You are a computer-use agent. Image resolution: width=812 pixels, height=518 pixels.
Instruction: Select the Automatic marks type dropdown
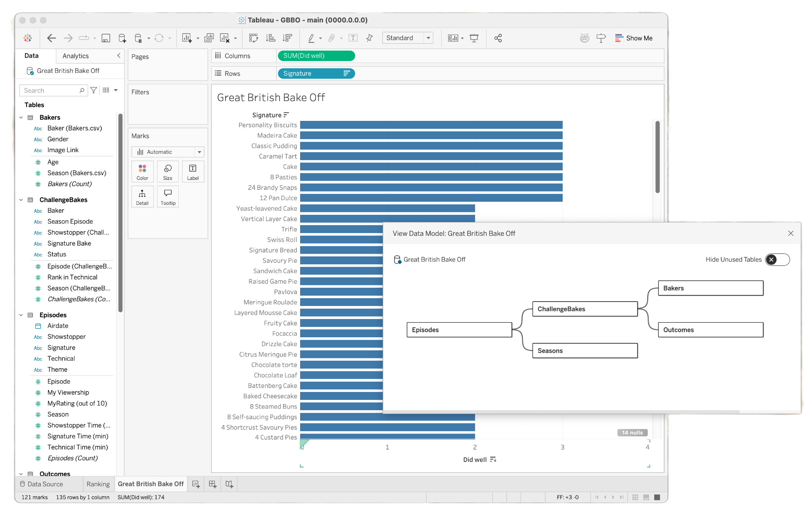tap(167, 152)
